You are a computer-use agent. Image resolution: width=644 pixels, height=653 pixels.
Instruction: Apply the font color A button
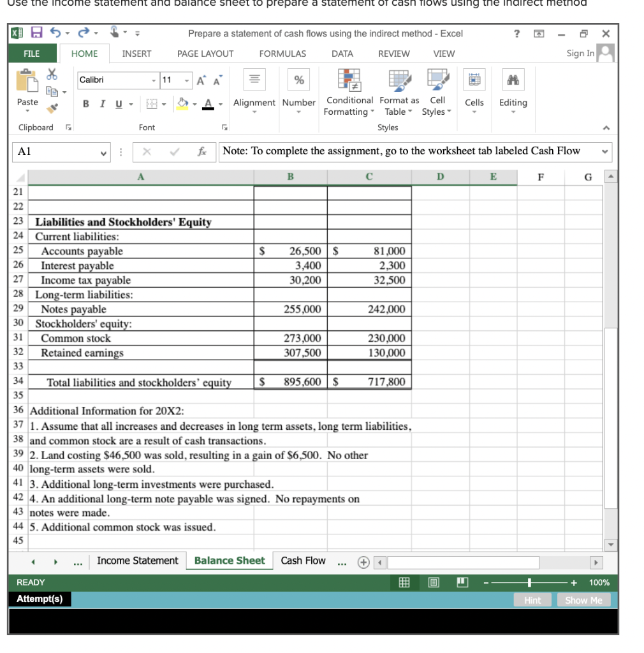[x=208, y=104]
